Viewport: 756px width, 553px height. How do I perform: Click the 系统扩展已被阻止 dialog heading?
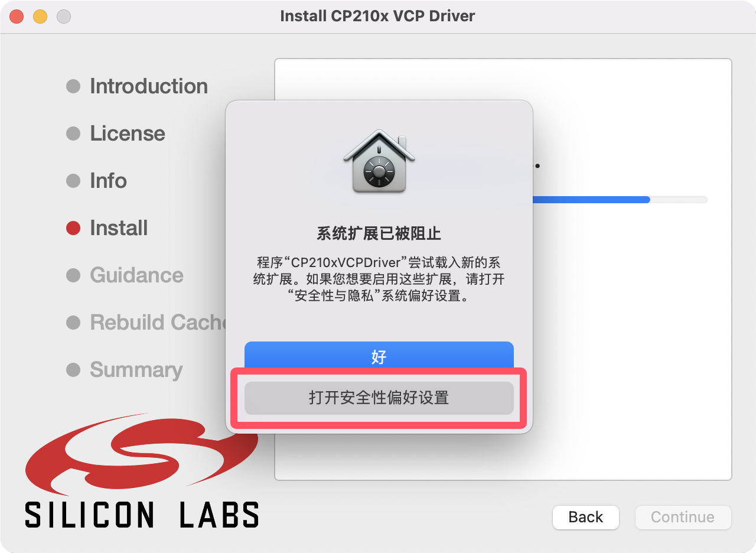tap(379, 233)
